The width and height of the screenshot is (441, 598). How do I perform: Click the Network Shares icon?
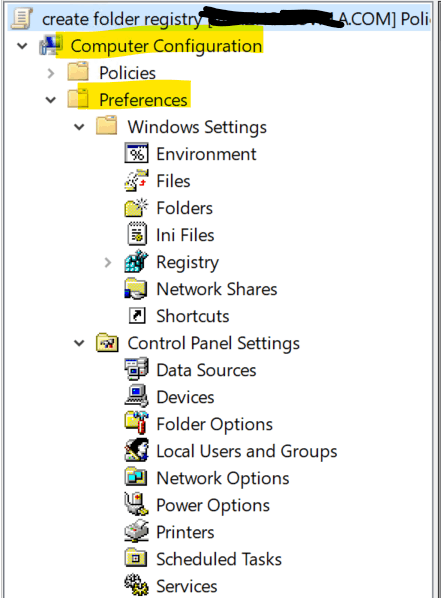coord(135,289)
